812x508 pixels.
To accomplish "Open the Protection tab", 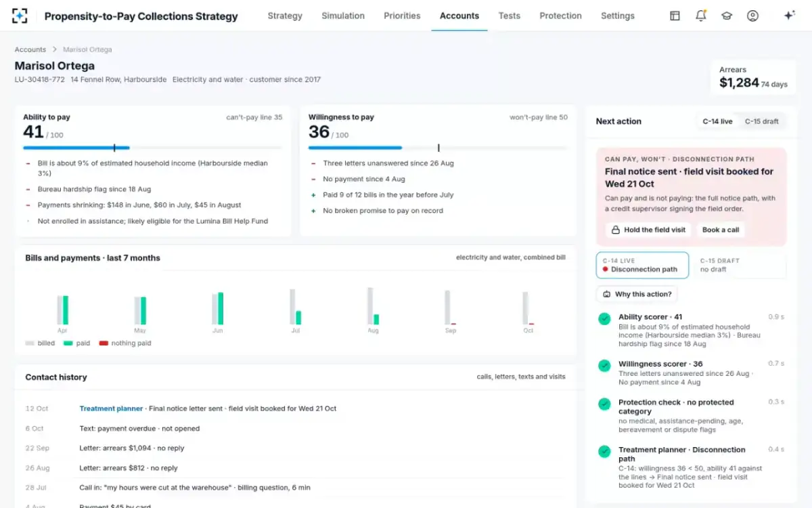I will pos(560,16).
